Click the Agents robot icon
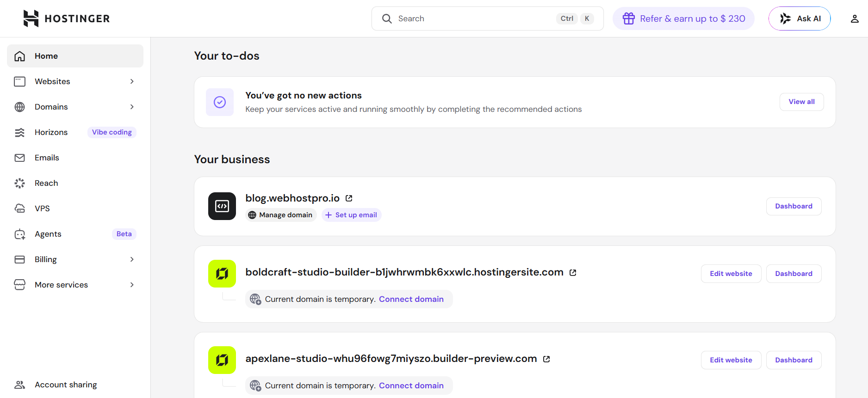The height and width of the screenshot is (398, 868). [19, 234]
